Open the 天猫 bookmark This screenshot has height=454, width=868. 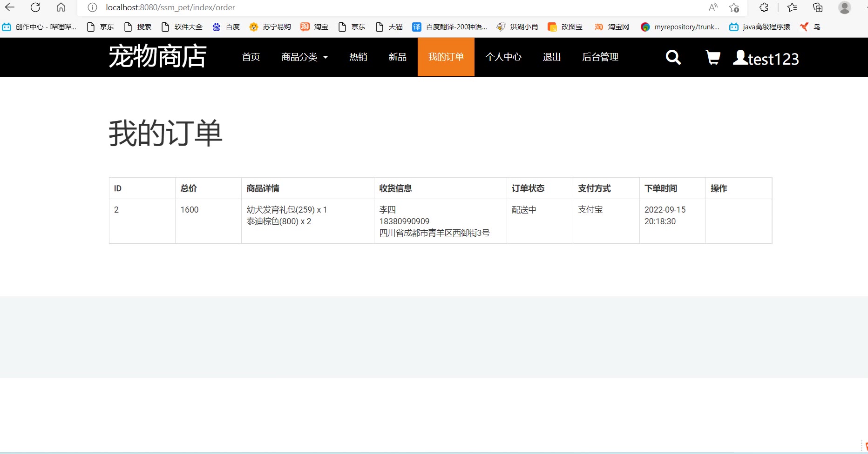[x=389, y=27]
